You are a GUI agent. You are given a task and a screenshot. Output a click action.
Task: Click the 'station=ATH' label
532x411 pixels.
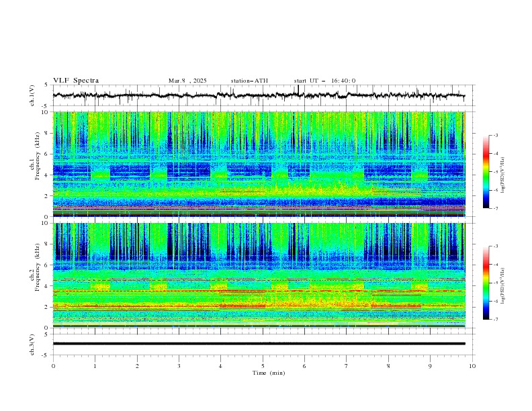point(249,81)
